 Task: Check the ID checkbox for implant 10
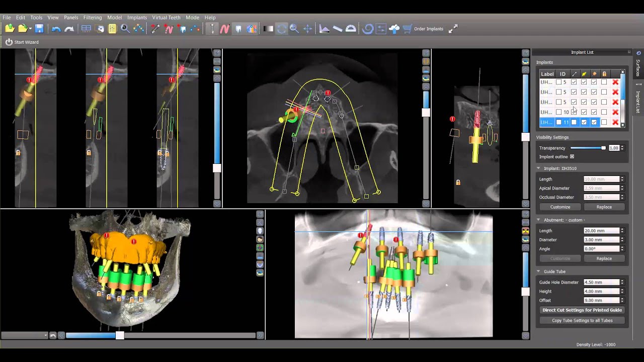click(558, 112)
